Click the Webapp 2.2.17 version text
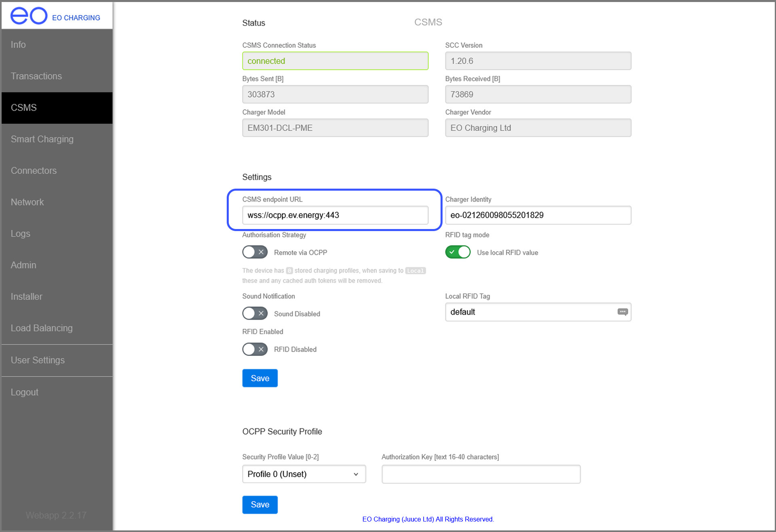Image resolution: width=776 pixels, height=532 pixels. point(56,515)
